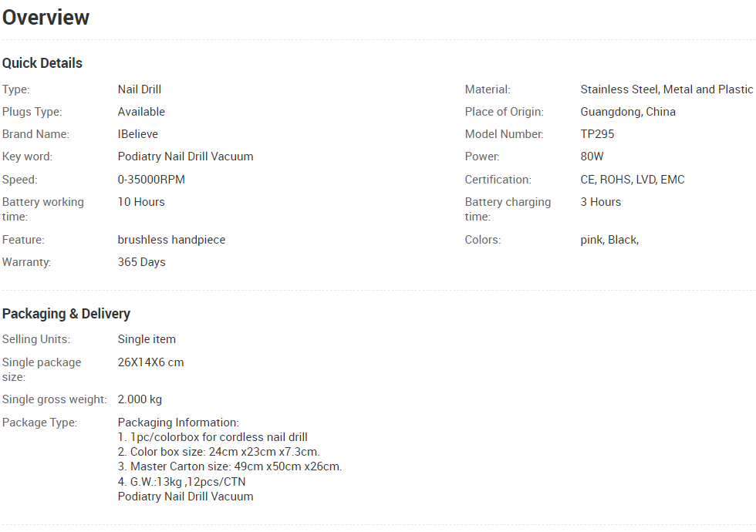Select the brushless handpiece feature text
The height and width of the screenshot is (532, 756).
point(171,240)
